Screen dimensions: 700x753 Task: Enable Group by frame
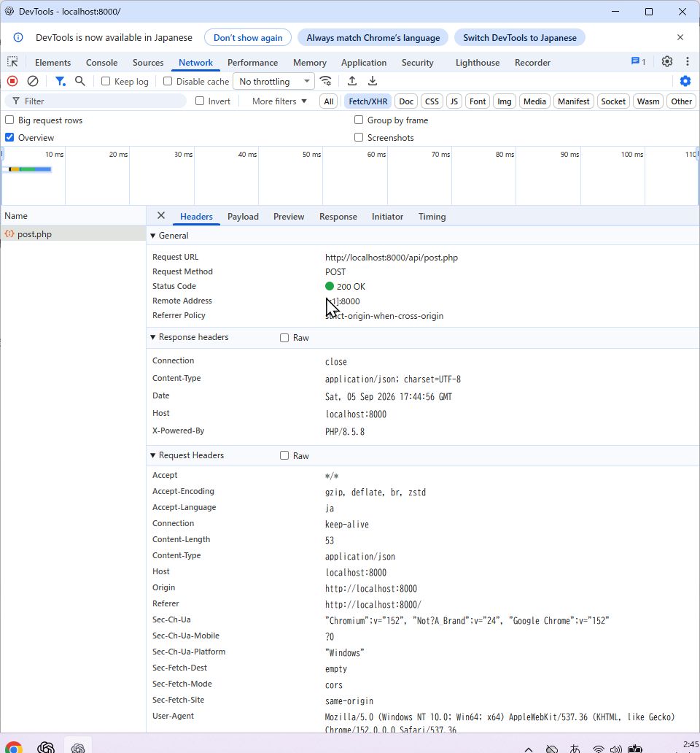[359, 120]
